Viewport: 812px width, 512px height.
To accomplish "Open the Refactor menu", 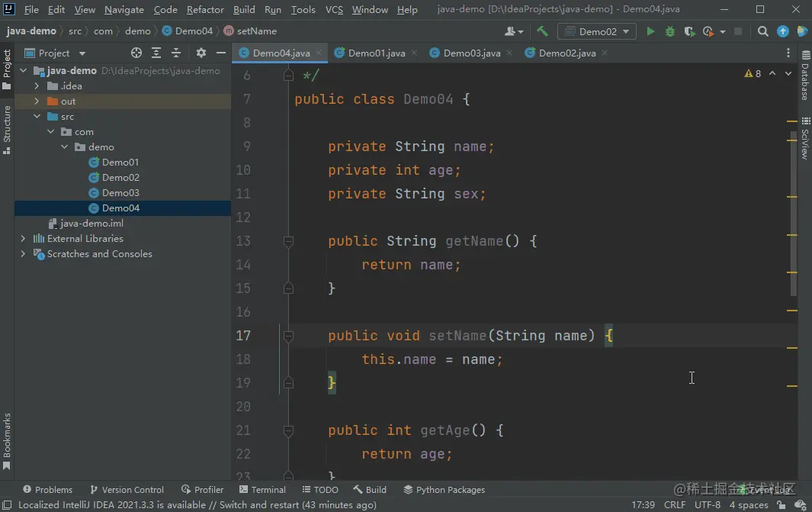I will (x=205, y=9).
